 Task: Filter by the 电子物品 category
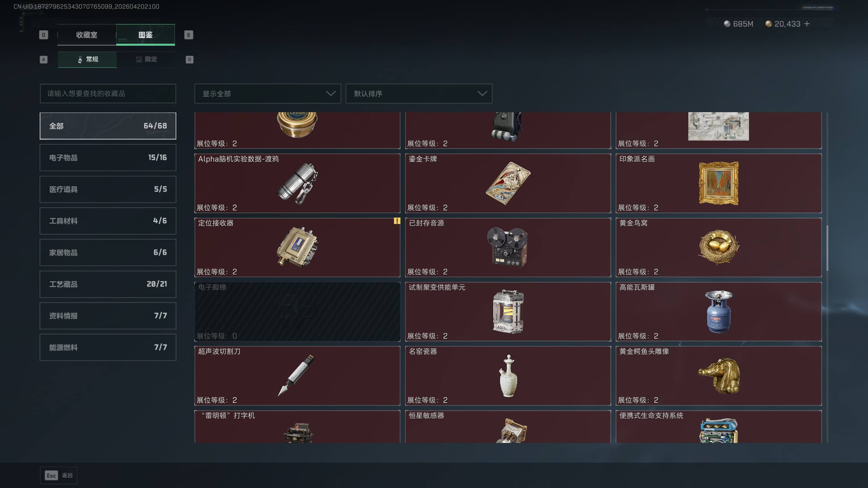pyautogui.click(x=108, y=158)
